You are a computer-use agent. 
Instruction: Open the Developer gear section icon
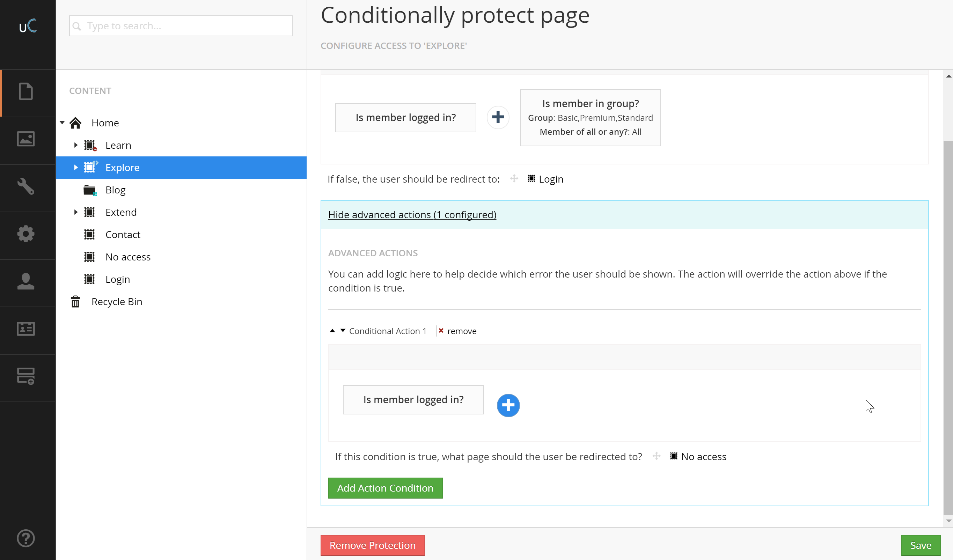click(x=26, y=234)
